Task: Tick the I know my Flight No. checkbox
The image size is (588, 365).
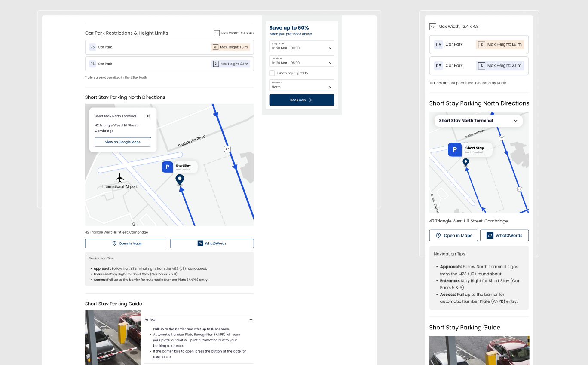Action: click(x=272, y=73)
